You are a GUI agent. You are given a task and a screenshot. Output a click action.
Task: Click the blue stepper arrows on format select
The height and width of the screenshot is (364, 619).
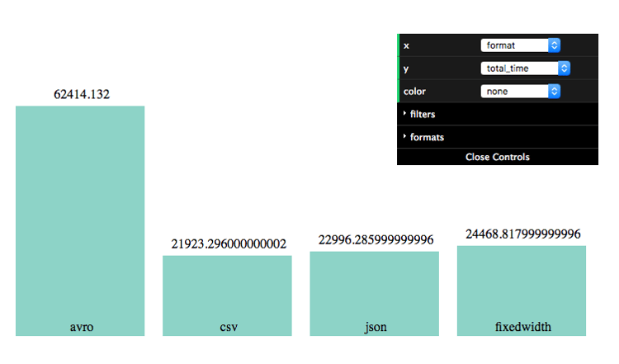pyautogui.click(x=555, y=45)
